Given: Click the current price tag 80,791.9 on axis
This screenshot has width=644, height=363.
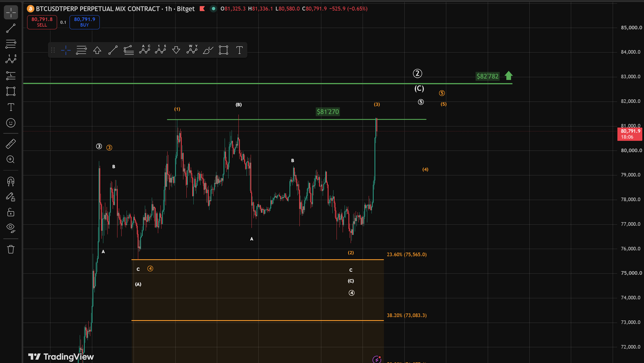Looking at the screenshot, I should pos(631,134).
